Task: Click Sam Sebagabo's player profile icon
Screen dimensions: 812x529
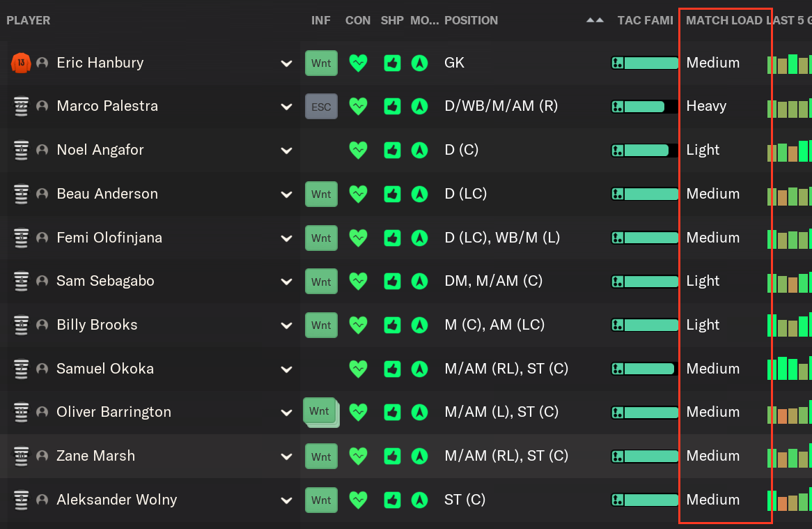Action: click(42, 281)
